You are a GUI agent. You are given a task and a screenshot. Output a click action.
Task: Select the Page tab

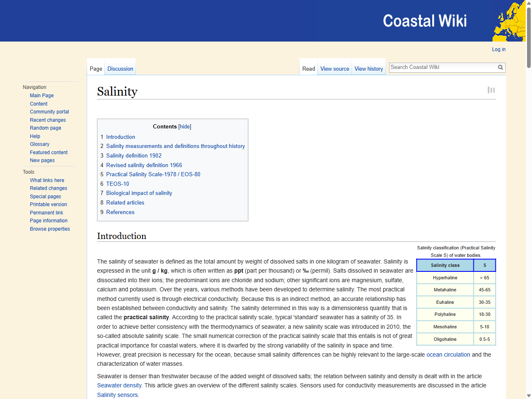tap(96, 69)
